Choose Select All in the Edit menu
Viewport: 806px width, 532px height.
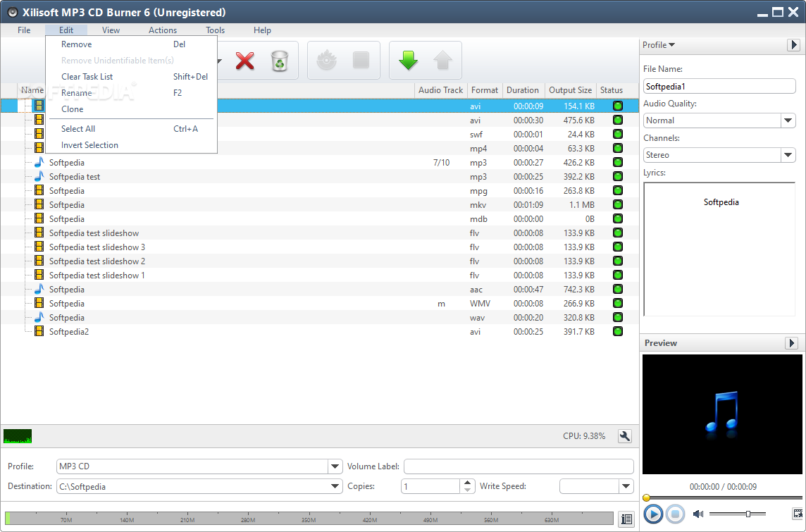[x=131, y=128]
